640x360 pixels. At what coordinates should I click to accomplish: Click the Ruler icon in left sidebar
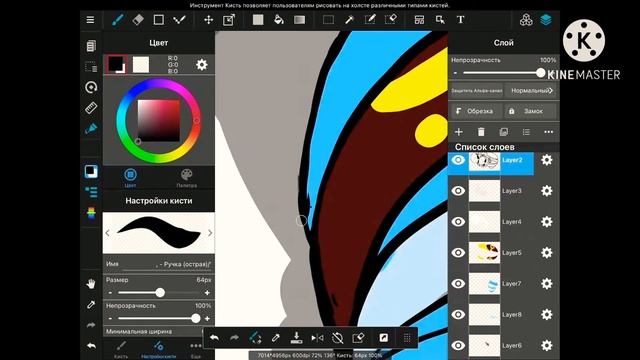(x=91, y=108)
